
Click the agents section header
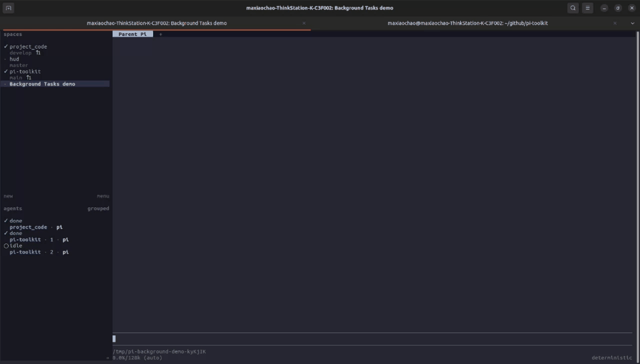coord(13,209)
